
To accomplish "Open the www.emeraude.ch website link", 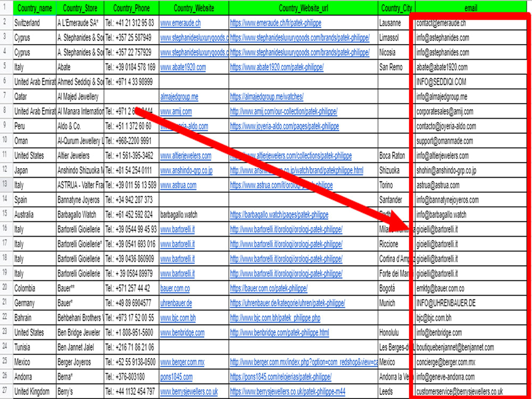I will (180, 23).
